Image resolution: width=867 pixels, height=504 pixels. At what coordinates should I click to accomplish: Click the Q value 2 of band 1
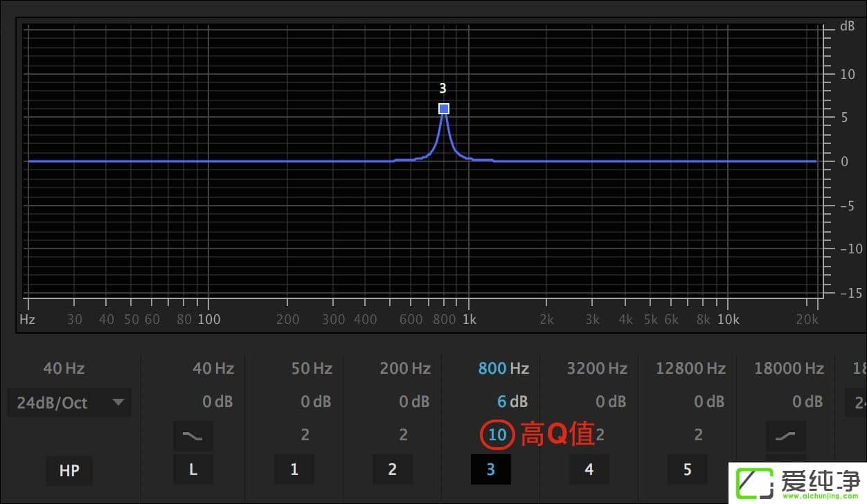coord(305,435)
